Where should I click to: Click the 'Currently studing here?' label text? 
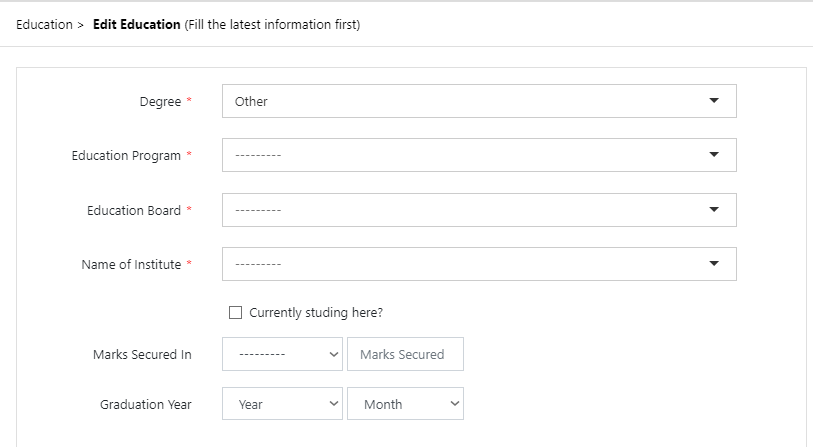(x=316, y=312)
